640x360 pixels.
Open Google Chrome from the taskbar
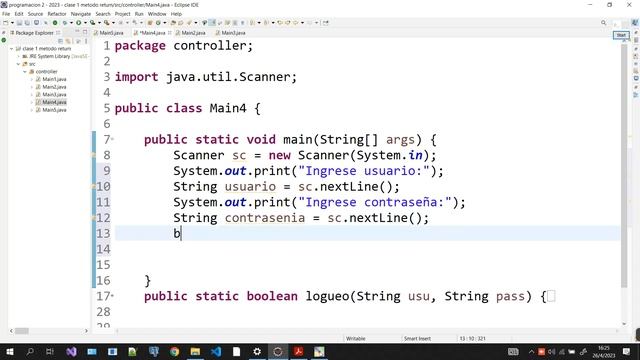pos(174,351)
